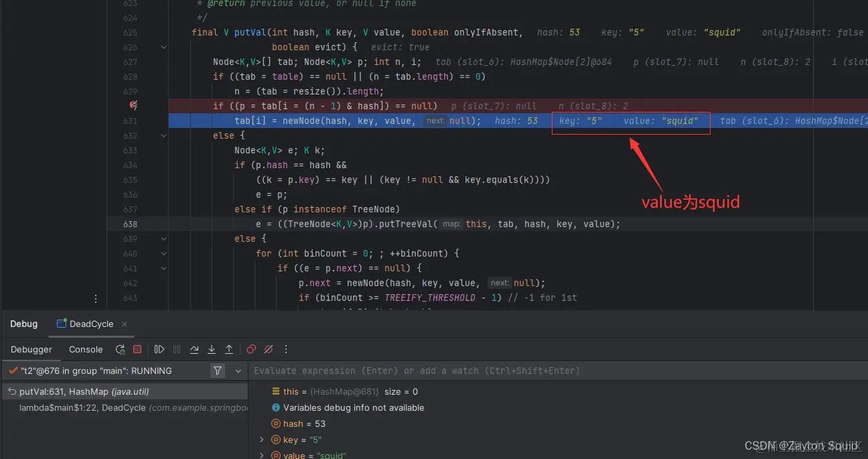Click the info icon beside Variables debug info
Image resolution: width=868 pixels, height=459 pixels.
coord(275,407)
